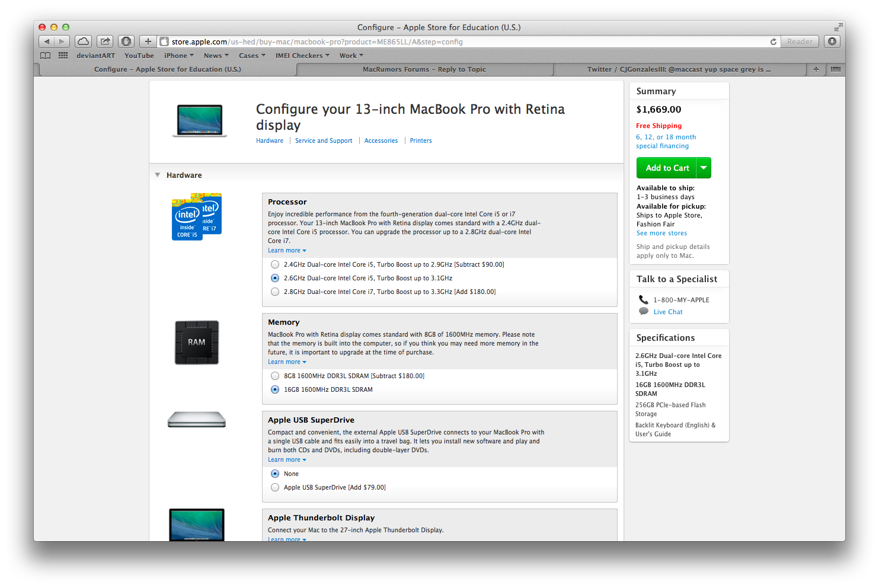This screenshot has height=588, width=879.
Task: Select 2.8GHz Dual-core i7 processor
Action: coord(275,292)
